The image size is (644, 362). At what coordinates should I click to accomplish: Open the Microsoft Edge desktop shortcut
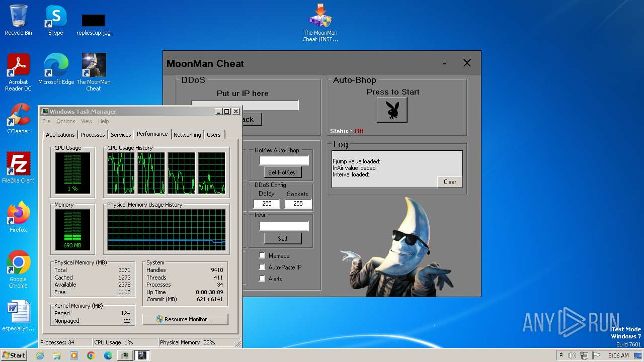pos(56,69)
